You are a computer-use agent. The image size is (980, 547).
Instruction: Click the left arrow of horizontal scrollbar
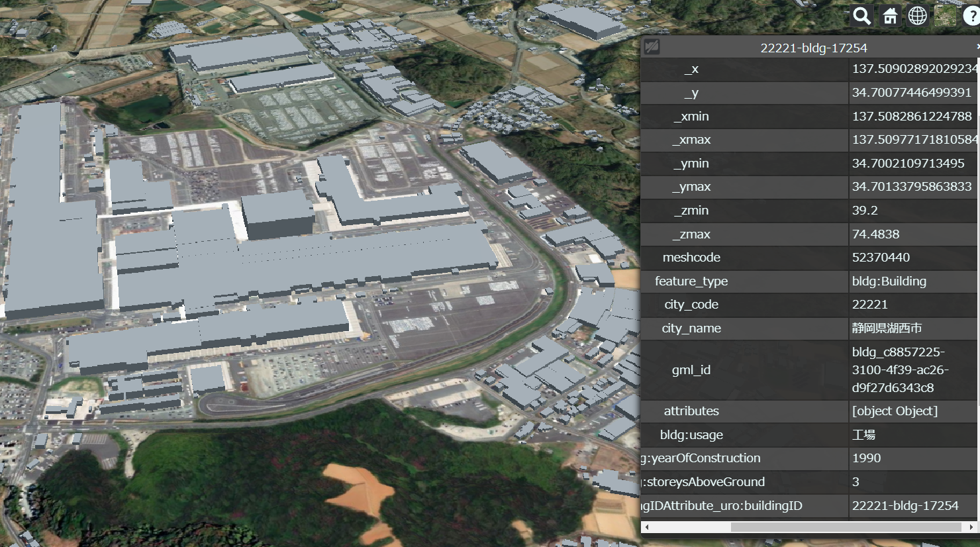[646, 527]
